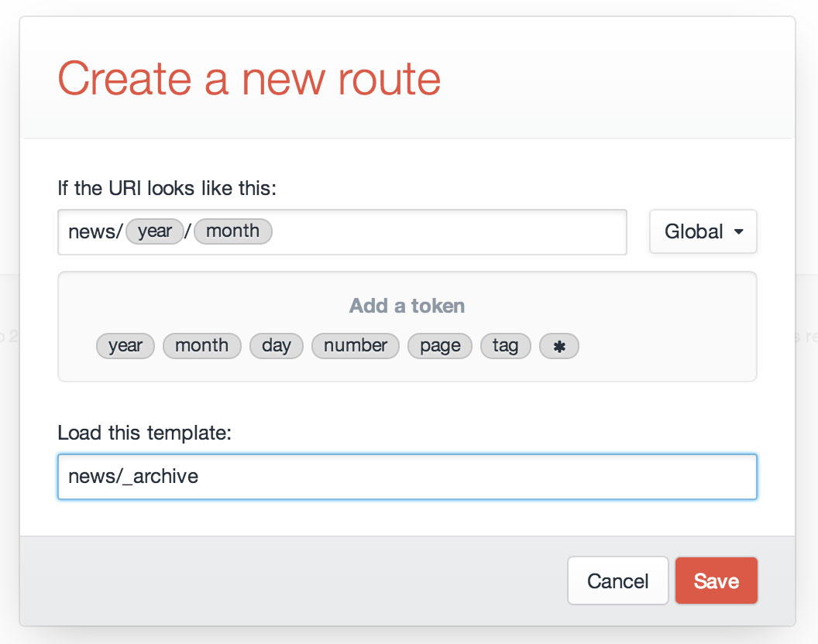Add the "page" token to the route
This screenshot has width=818, height=644.
pos(439,346)
